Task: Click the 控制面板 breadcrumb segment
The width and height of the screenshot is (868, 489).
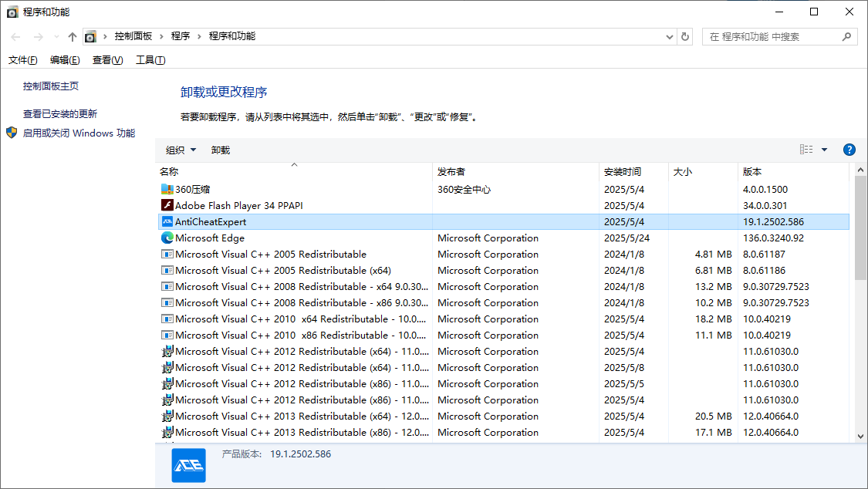Action: [133, 36]
